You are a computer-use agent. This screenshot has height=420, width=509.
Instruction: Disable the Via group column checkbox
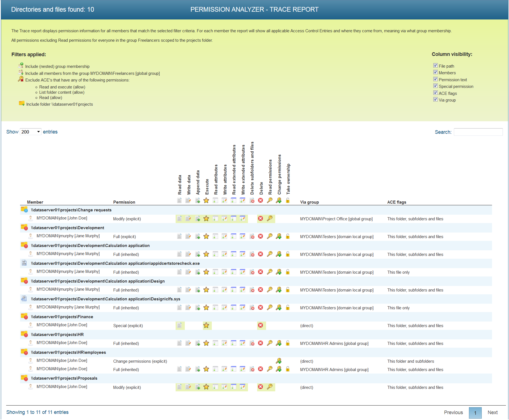[x=436, y=100]
